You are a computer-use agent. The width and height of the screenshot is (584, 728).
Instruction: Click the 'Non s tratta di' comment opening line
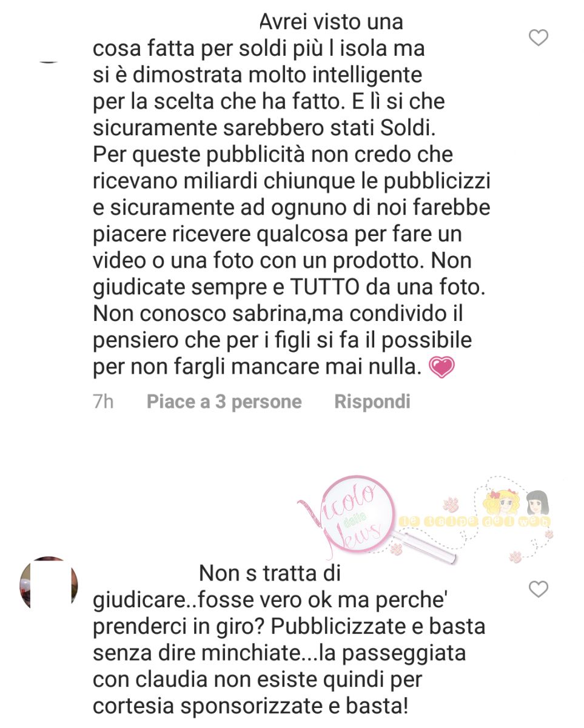270,573
